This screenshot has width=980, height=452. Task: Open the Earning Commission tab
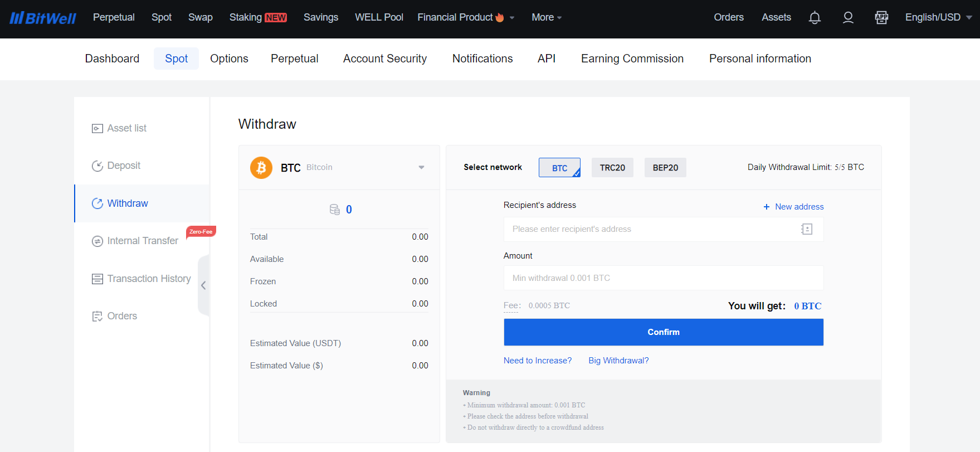(632, 59)
